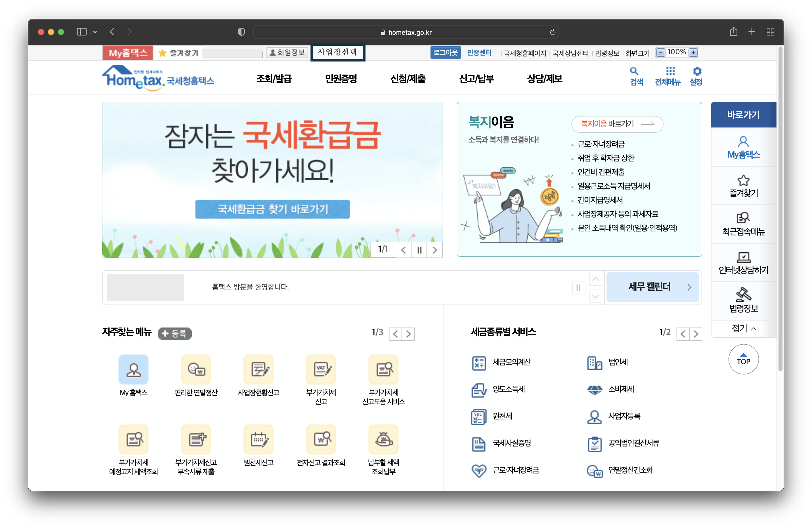The height and width of the screenshot is (528, 812).
Task: Open the 검색 search icon
Action: pyautogui.click(x=635, y=76)
